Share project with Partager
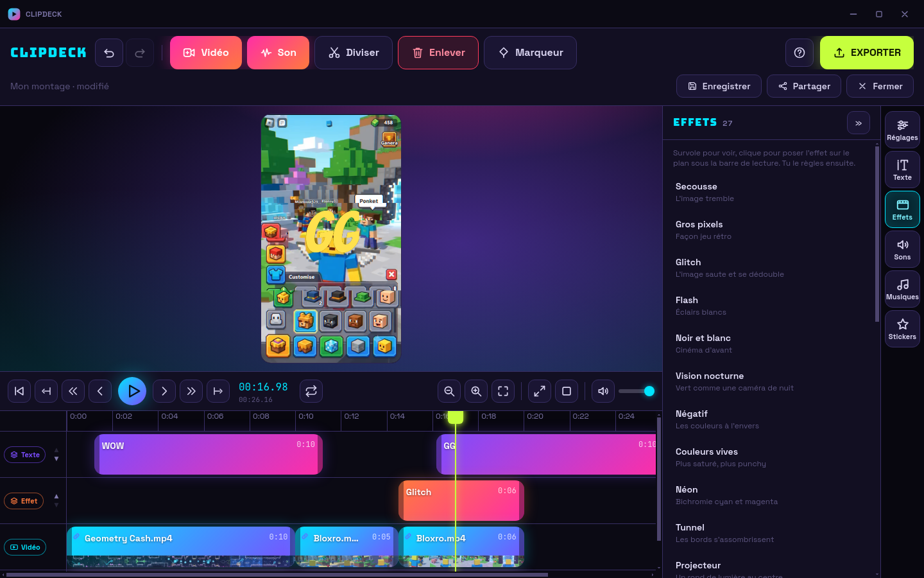 point(804,86)
